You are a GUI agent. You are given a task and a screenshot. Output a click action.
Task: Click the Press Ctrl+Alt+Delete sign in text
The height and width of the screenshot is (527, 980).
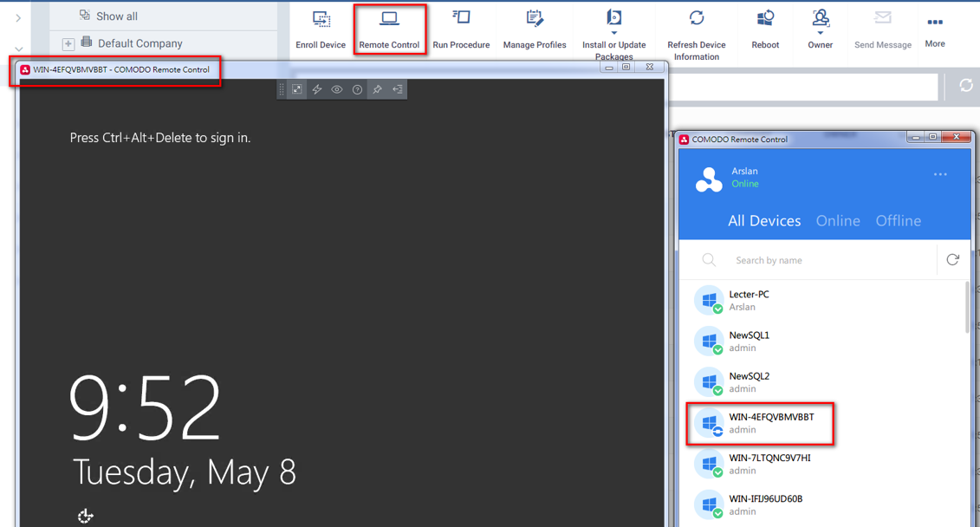(160, 138)
